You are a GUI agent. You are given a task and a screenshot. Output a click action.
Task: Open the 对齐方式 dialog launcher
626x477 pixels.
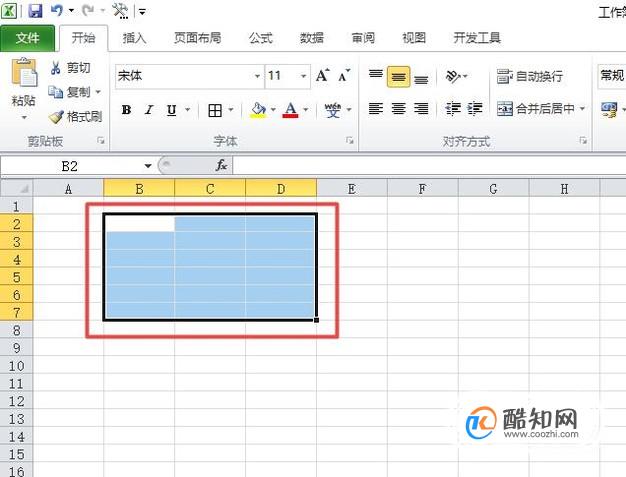click(583, 141)
